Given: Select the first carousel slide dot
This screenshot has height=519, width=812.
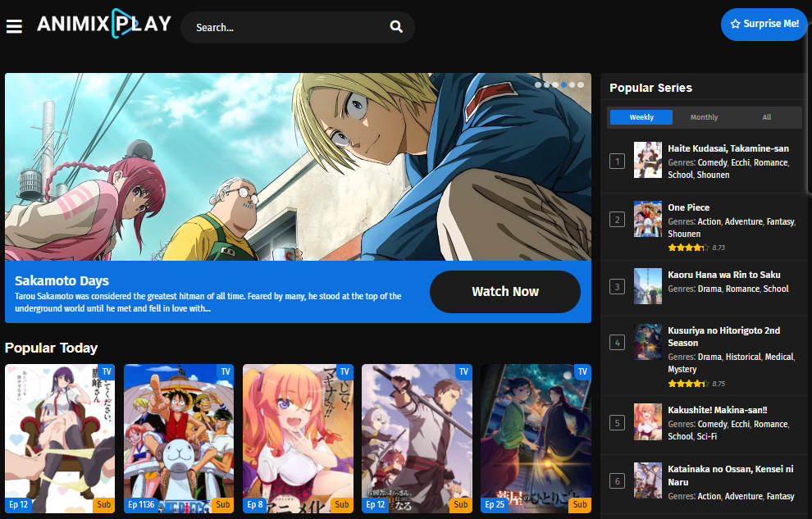Looking at the screenshot, I should [x=538, y=85].
